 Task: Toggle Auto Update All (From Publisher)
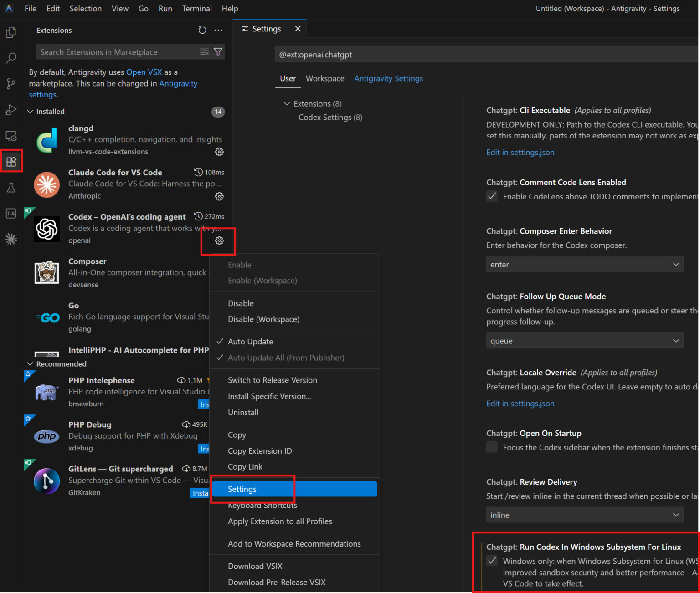pyautogui.click(x=294, y=358)
